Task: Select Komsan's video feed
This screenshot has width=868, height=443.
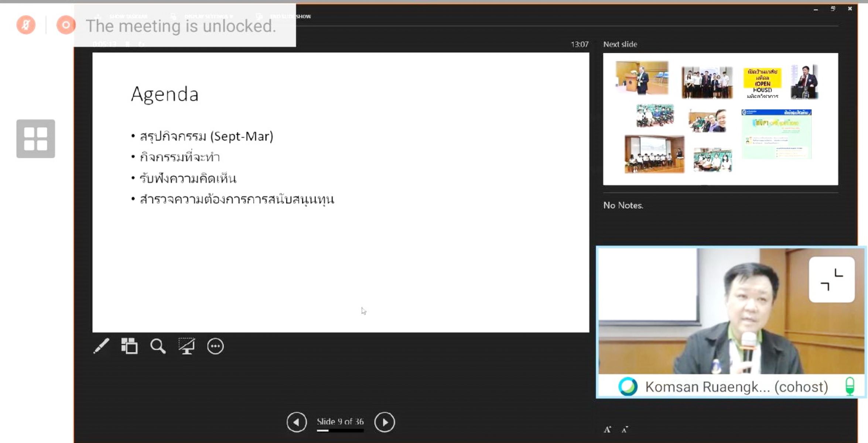Action: [731, 311]
